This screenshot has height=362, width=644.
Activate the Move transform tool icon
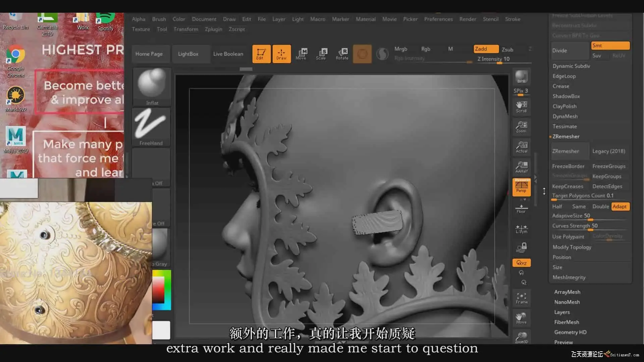301,54
